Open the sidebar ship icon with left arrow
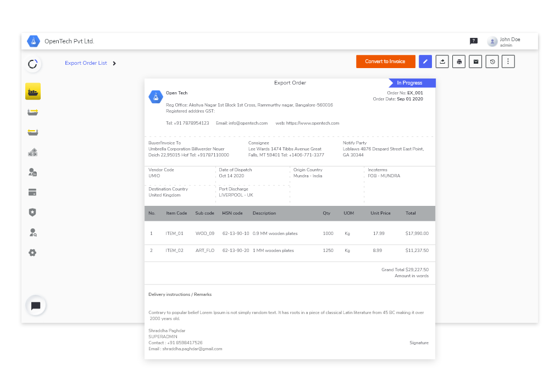 point(33,132)
